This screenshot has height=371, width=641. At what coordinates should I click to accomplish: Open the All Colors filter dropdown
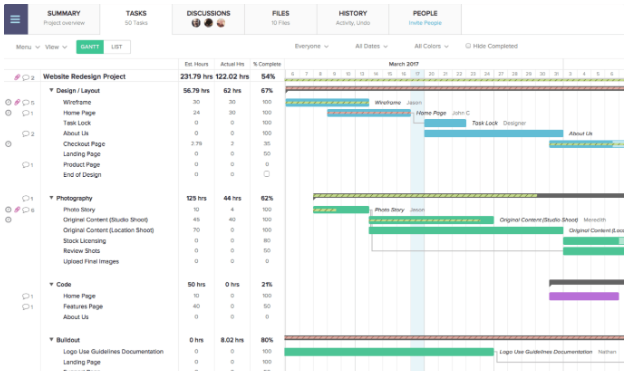(431, 46)
